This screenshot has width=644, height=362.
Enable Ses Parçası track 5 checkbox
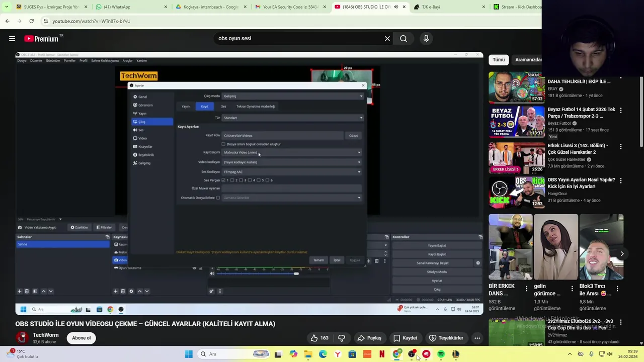click(x=259, y=180)
